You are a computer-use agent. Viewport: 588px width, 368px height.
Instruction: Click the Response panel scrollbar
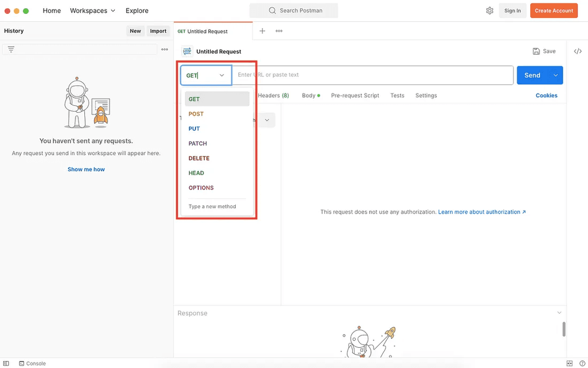(563, 329)
